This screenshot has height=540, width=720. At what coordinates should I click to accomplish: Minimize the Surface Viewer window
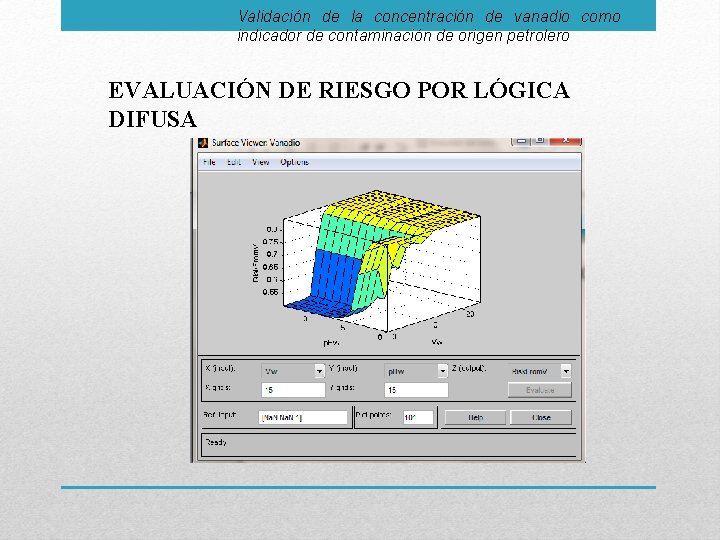pyautogui.click(x=521, y=141)
